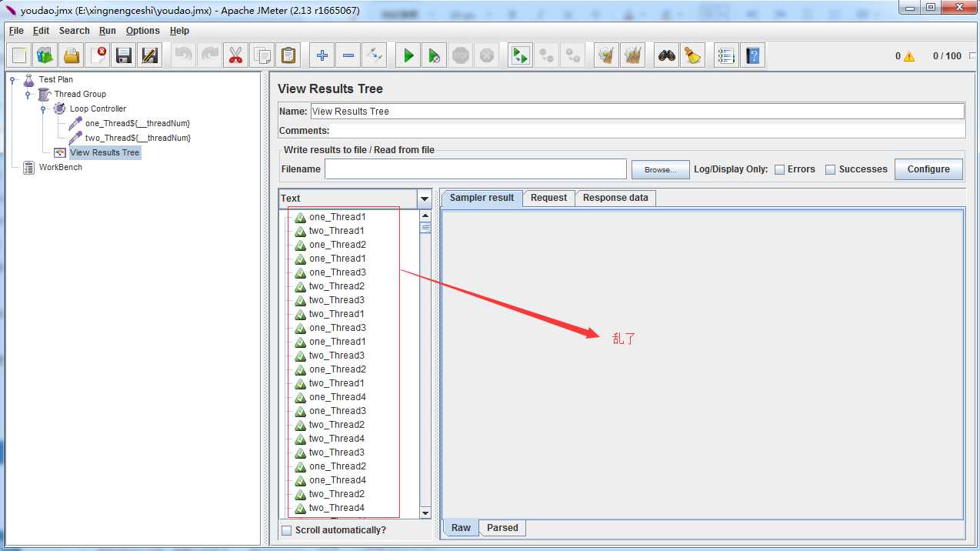
Task: Collapse all nodes with minus icon
Action: 348,55
